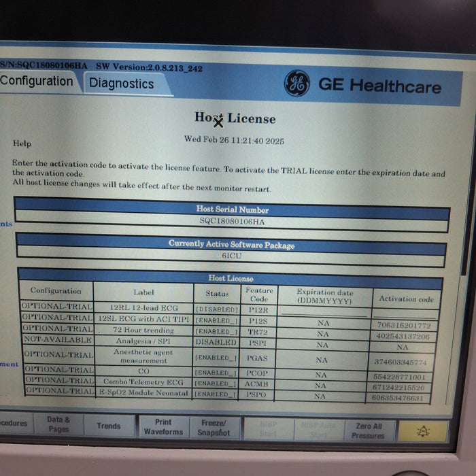Click feature code P12R
The height and width of the screenshot is (476, 476).
[258, 310]
